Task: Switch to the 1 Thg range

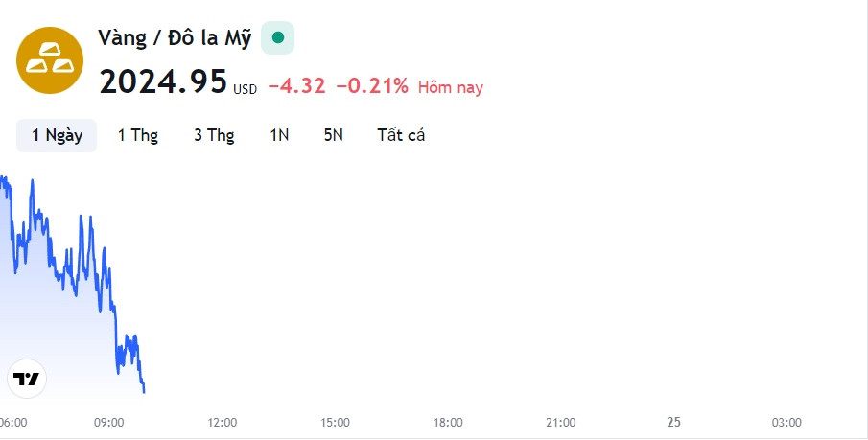Action: tap(138, 135)
